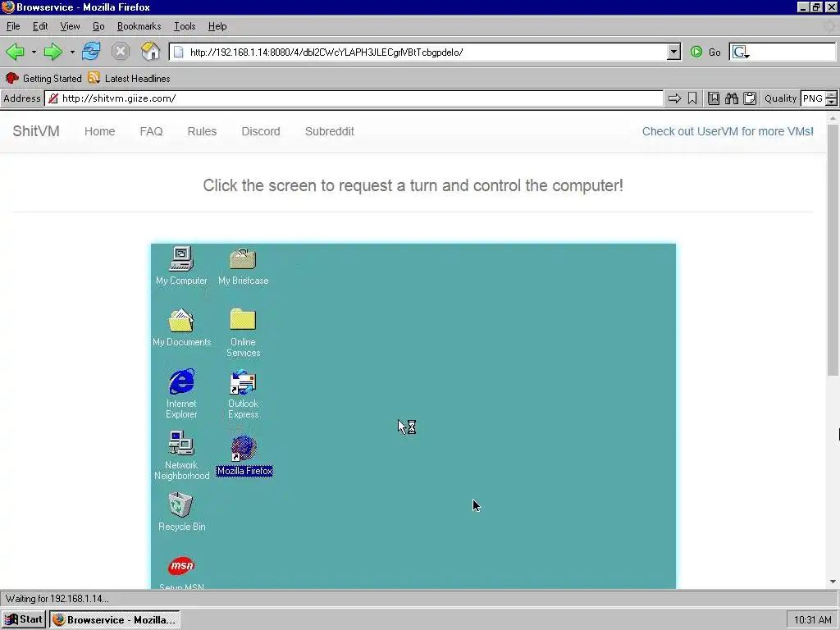Click the Browservice go arrow icon
The width and height of the screenshot is (840, 630).
[x=674, y=98]
